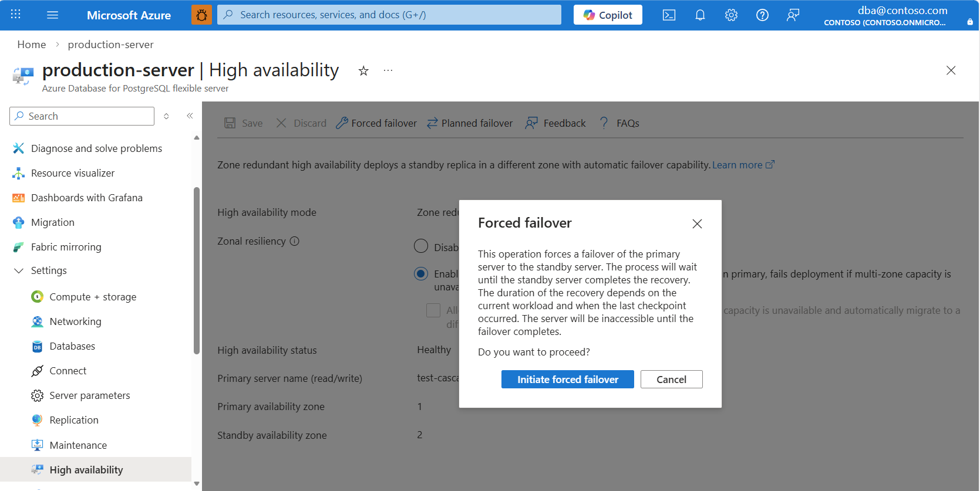Click the bug report icon
980x491 pixels.
201,15
